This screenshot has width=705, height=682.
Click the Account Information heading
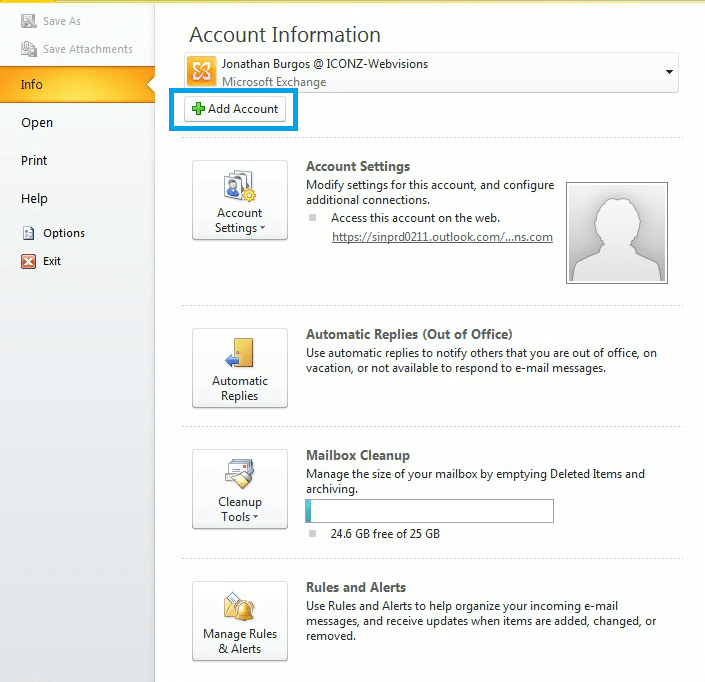(285, 35)
